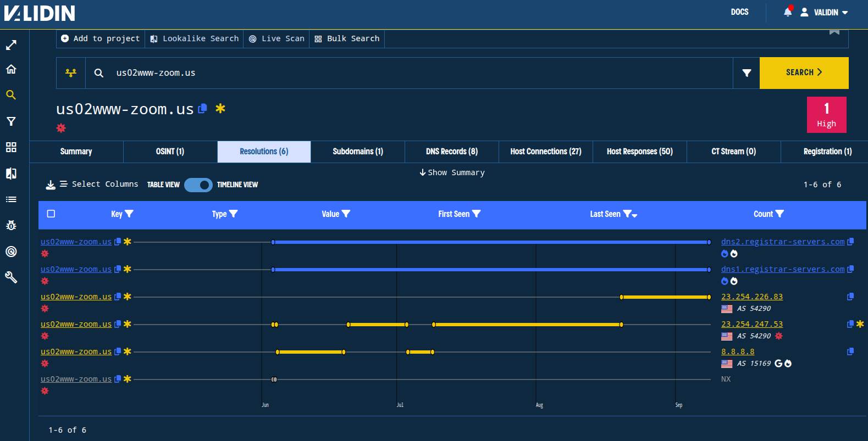Image resolution: width=868 pixels, height=441 pixels.
Task: Click the bookmark icon at top right
Action: [x=834, y=32]
